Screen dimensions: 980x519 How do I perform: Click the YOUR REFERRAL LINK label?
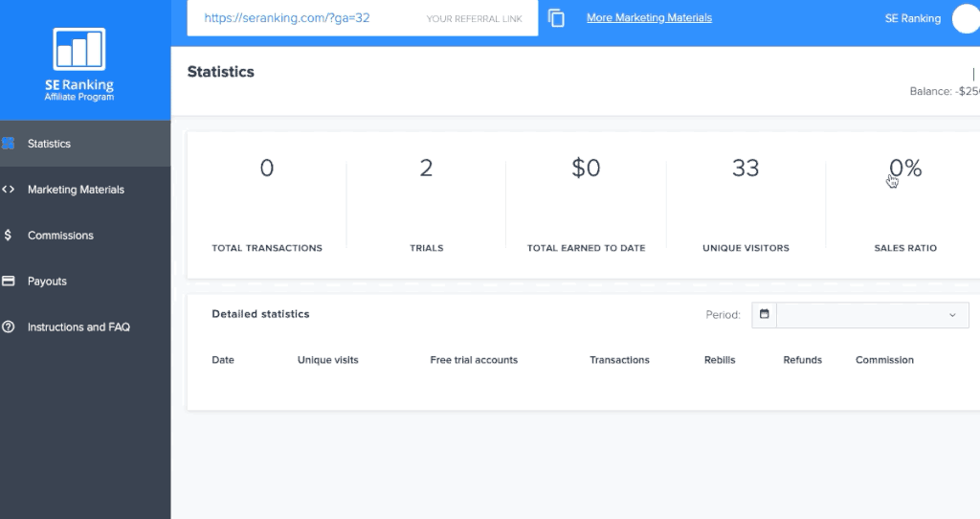tap(474, 19)
